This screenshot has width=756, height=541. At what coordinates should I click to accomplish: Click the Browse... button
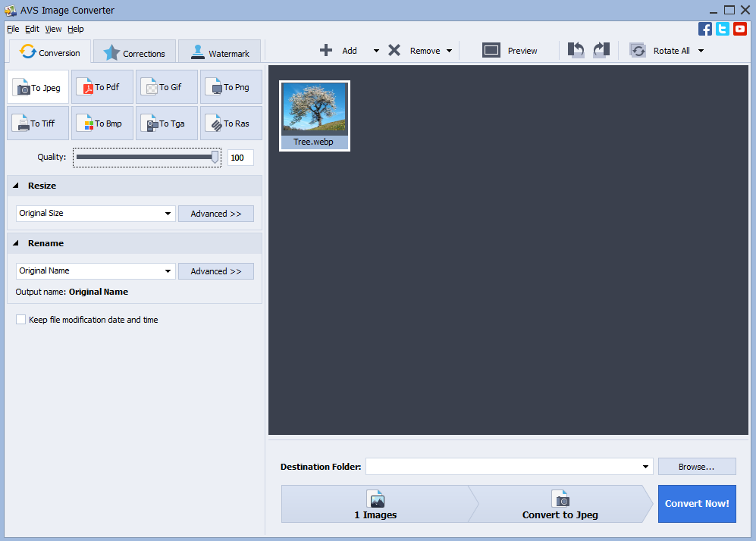697,466
